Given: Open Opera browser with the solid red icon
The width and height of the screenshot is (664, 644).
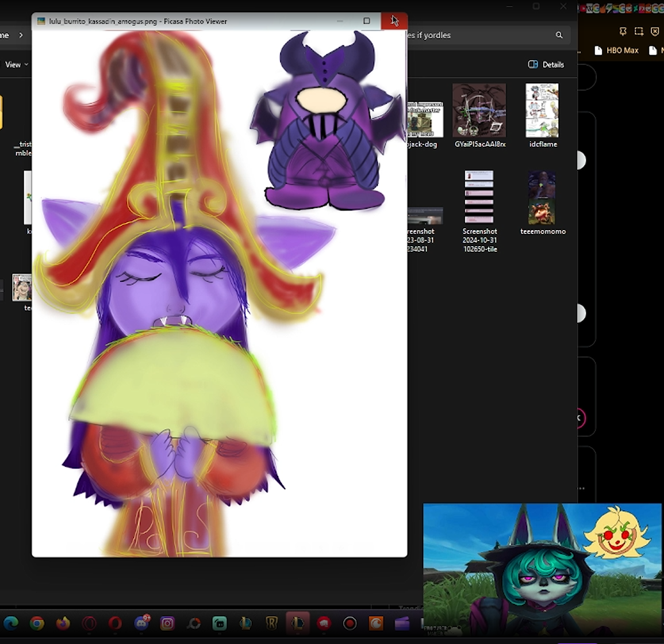Looking at the screenshot, I should (x=115, y=623).
